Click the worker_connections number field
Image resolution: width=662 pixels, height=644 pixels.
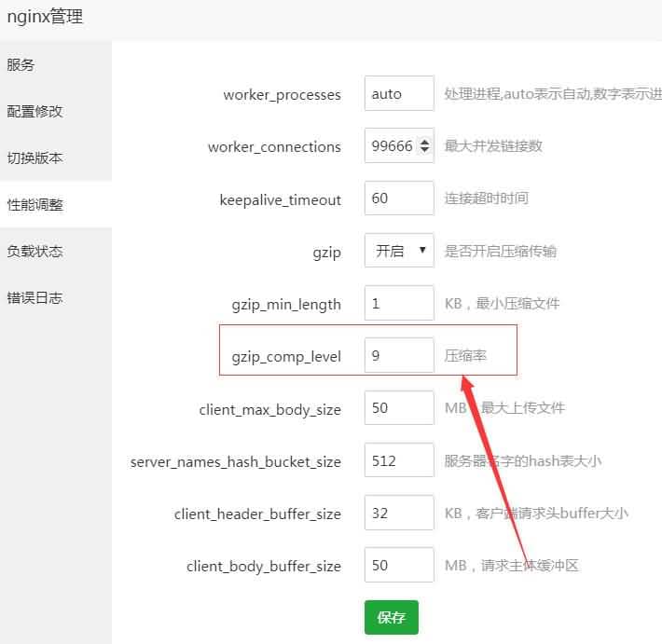coord(399,145)
